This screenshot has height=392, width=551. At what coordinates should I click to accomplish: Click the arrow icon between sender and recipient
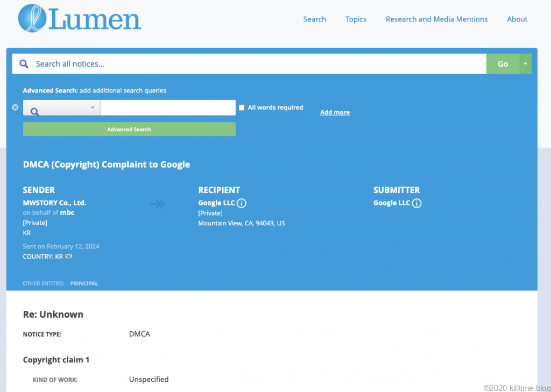[x=157, y=204]
